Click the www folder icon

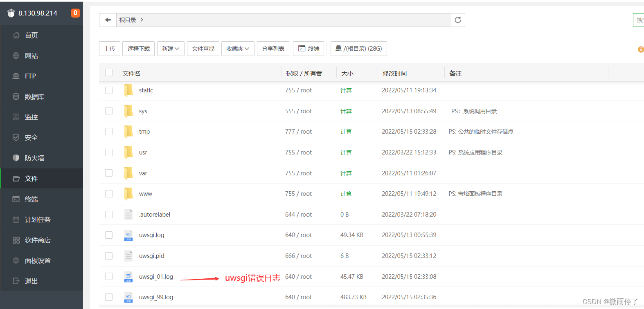click(128, 194)
